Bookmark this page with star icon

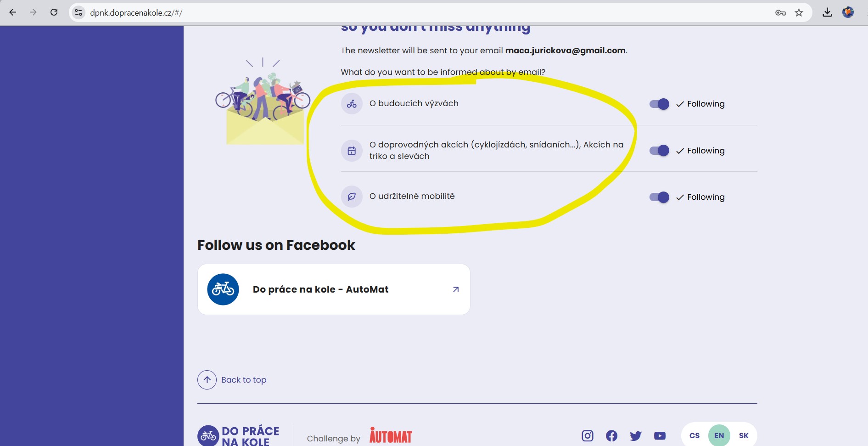tap(799, 12)
